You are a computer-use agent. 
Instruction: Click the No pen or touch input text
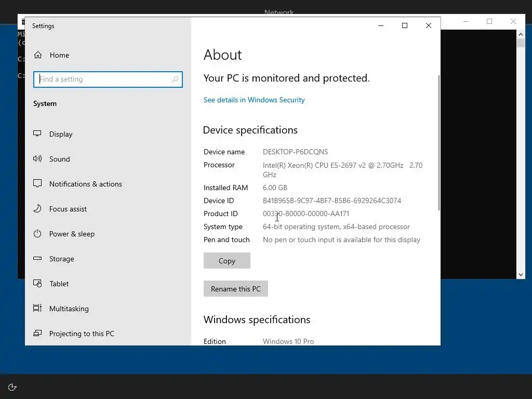pyautogui.click(x=341, y=240)
